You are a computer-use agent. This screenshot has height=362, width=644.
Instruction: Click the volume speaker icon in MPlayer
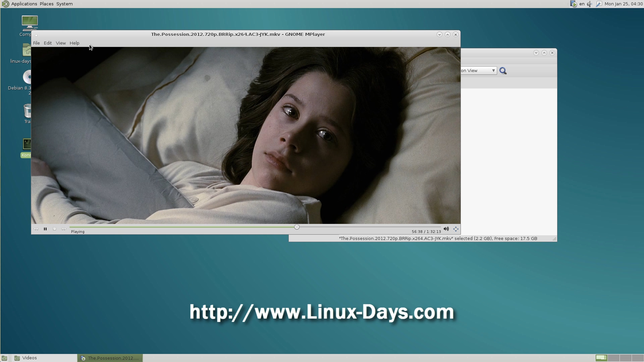(x=446, y=229)
